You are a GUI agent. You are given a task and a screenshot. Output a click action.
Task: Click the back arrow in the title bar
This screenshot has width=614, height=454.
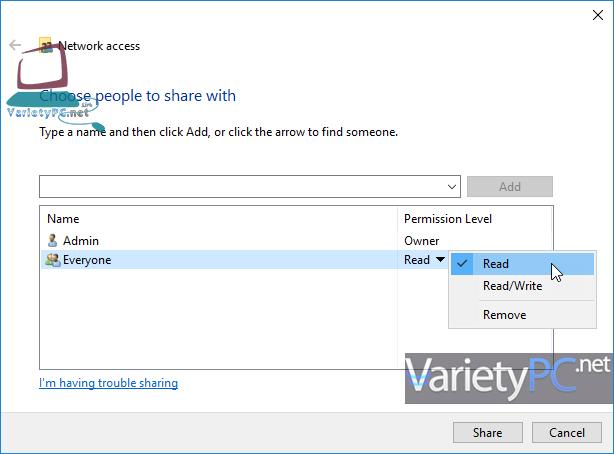pos(15,46)
